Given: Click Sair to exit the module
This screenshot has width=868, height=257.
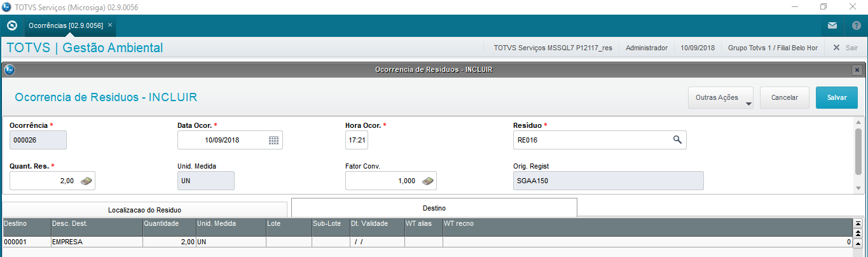Looking at the screenshot, I should pyautogui.click(x=846, y=48).
